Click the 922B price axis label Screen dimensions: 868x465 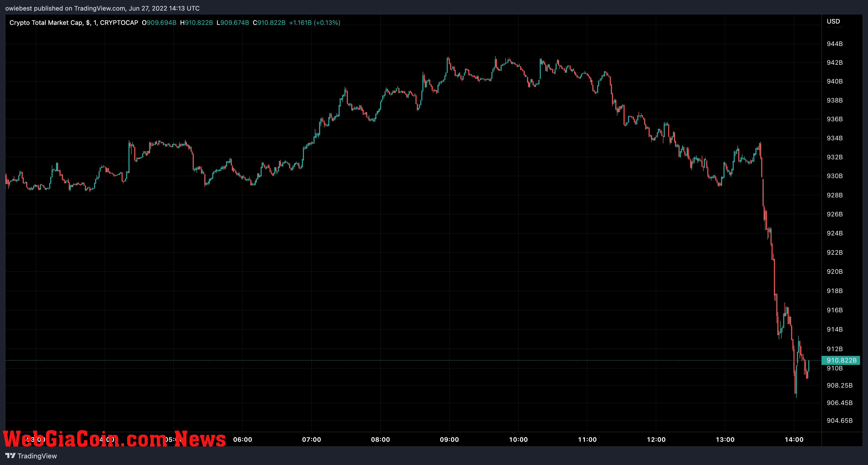pos(835,252)
